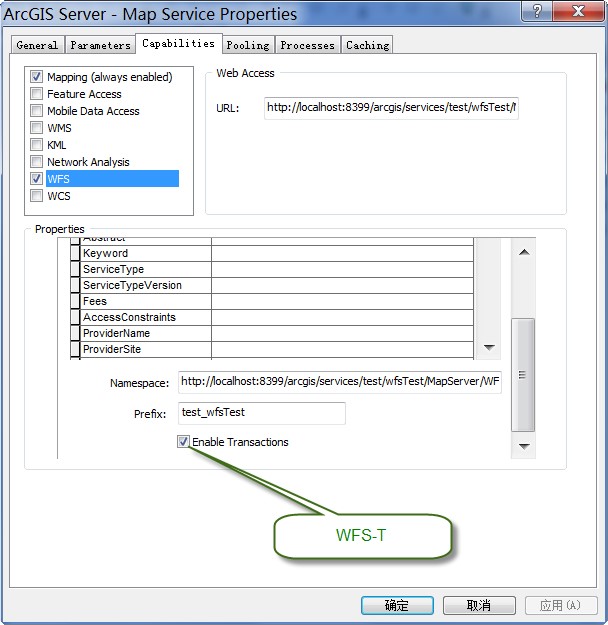Close the Map Service Properties dialog
The height and width of the screenshot is (625, 608).
[580, 12]
